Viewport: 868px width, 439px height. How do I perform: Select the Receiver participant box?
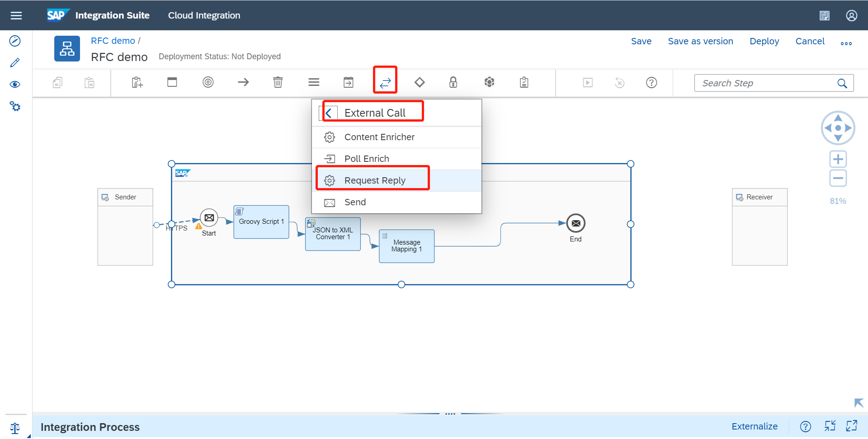click(759, 227)
